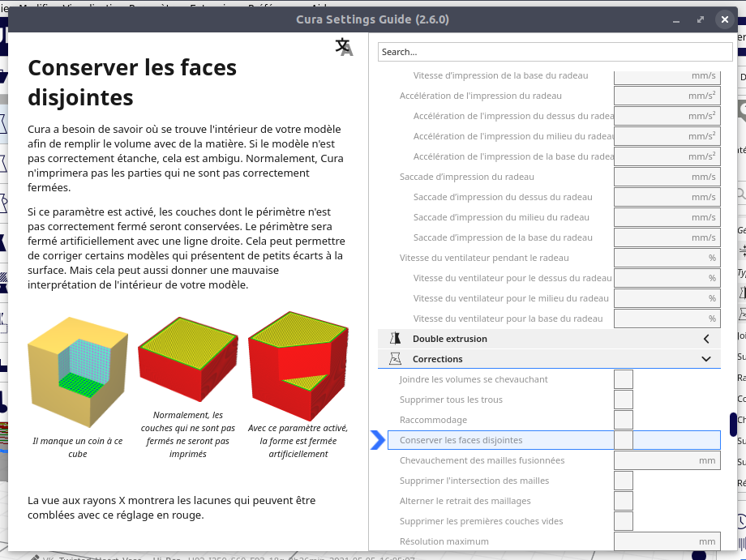Select Vitesse du ventilateur pour le milieu du radeau
746x560 pixels.
pos(511,298)
